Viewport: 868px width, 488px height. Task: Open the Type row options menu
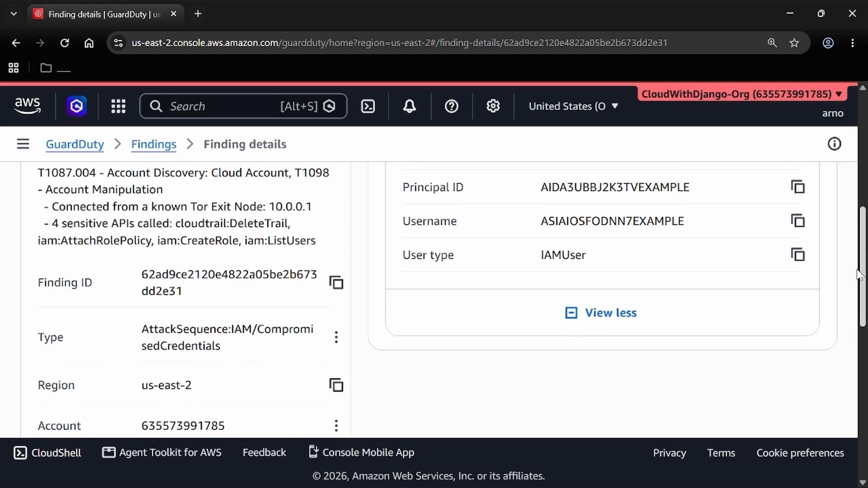(336, 337)
